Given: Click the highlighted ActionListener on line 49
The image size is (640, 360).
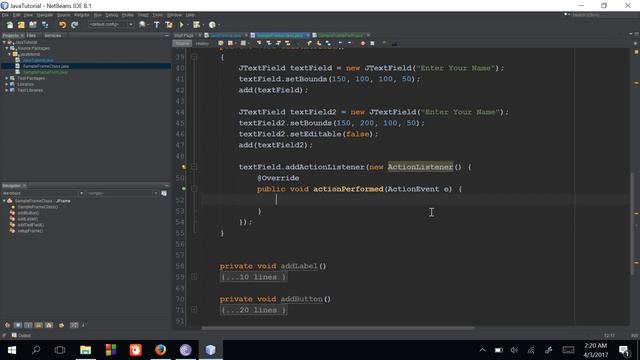Looking at the screenshot, I should [x=420, y=167].
